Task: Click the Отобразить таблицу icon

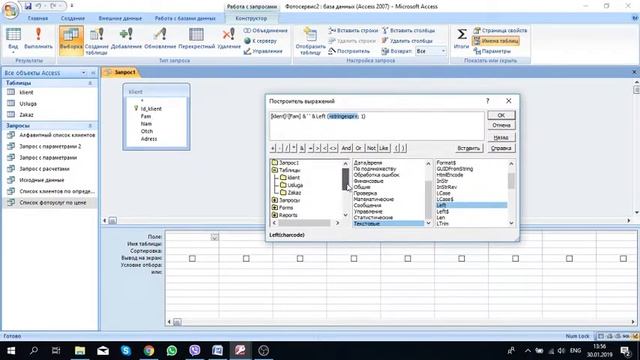Action: 310,41
